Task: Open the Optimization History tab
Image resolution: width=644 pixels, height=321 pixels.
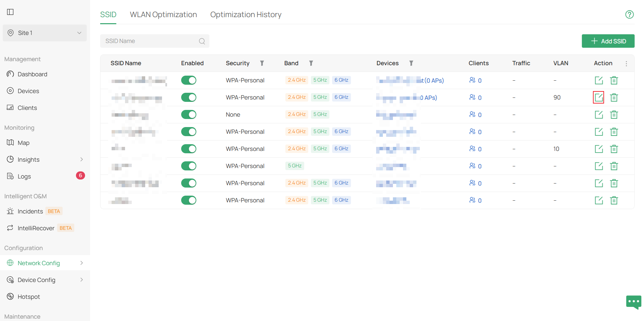Action: coord(246,15)
